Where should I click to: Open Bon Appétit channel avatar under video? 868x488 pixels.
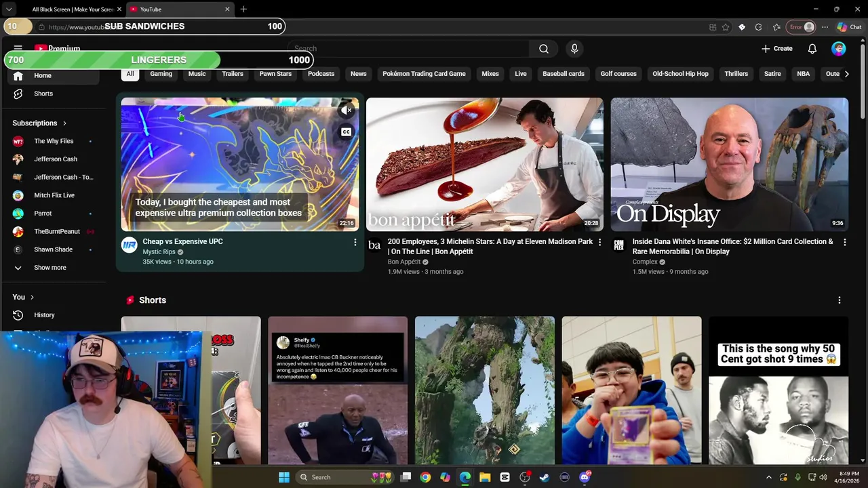(374, 245)
